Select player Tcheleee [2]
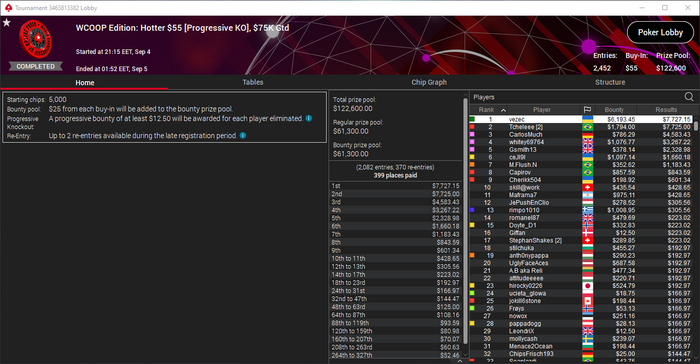Image resolution: width=700 pixels, height=364 pixels. point(525,127)
